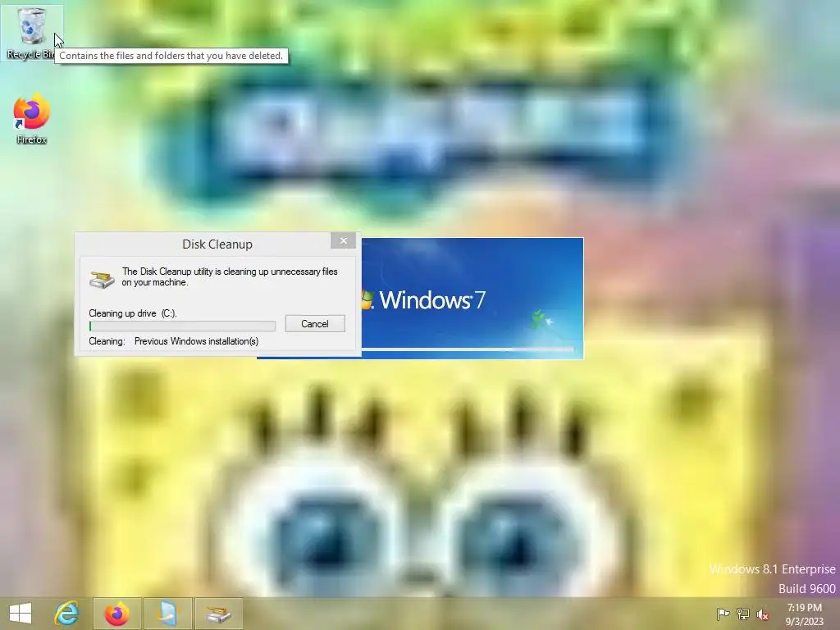
Task: Select the Recycle Bin desktop icon
Action: (x=31, y=33)
